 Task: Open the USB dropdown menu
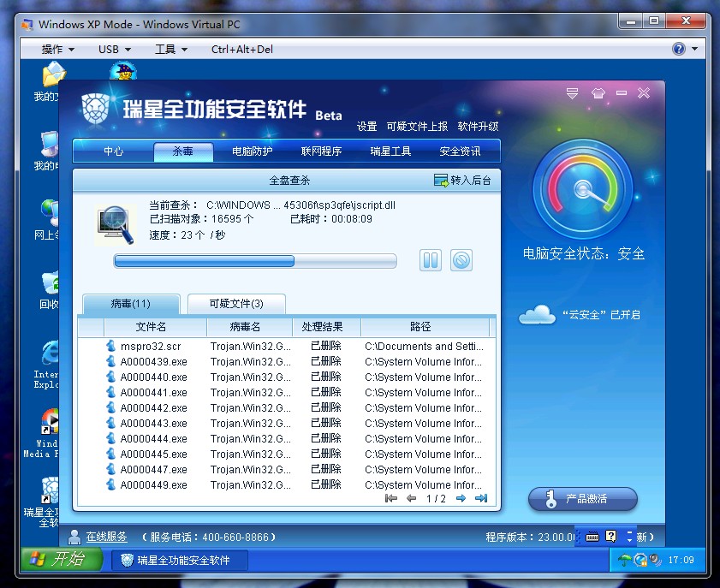115,49
